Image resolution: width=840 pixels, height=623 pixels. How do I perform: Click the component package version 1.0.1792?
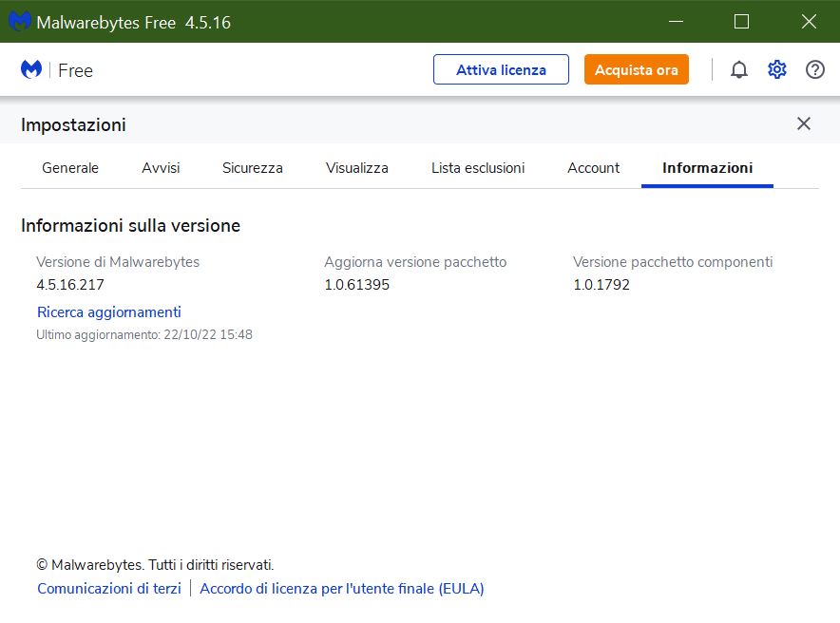pyautogui.click(x=601, y=285)
